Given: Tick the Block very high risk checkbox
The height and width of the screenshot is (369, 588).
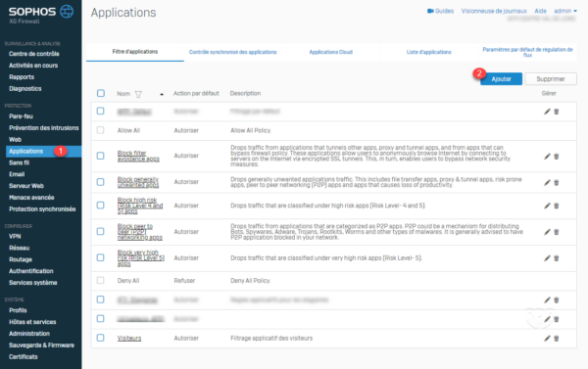Looking at the screenshot, I should (101, 257).
